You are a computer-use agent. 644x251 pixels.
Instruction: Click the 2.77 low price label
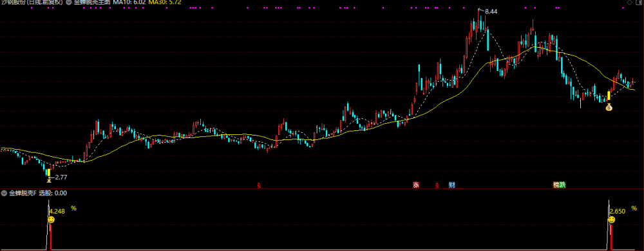pyautogui.click(x=61, y=177)
